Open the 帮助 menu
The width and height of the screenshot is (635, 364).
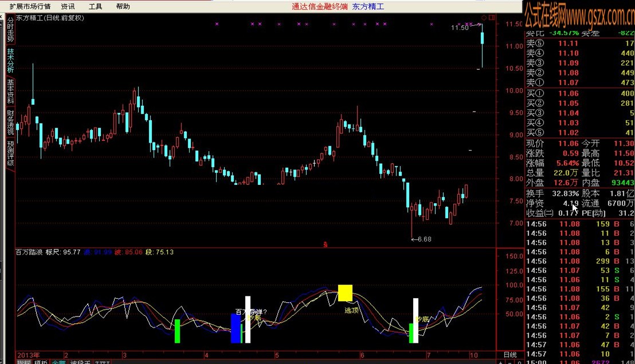(x=123, y=6)
